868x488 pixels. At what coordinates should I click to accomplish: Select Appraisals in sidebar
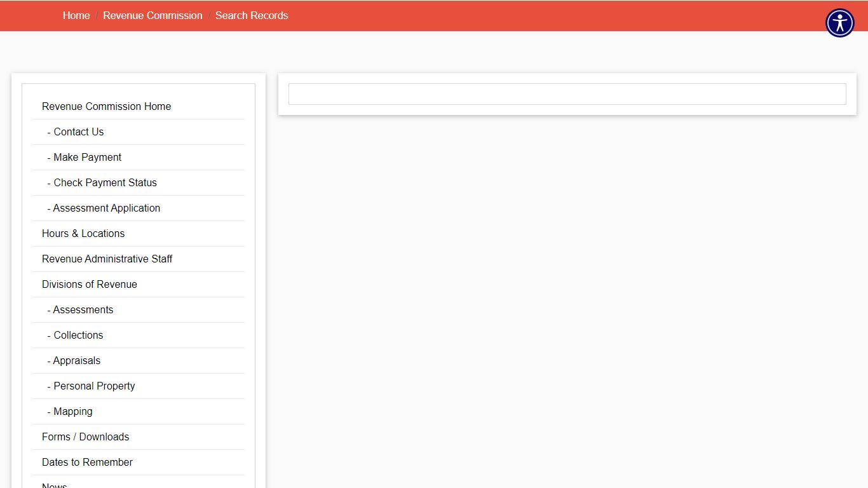(x=138, y=361)
